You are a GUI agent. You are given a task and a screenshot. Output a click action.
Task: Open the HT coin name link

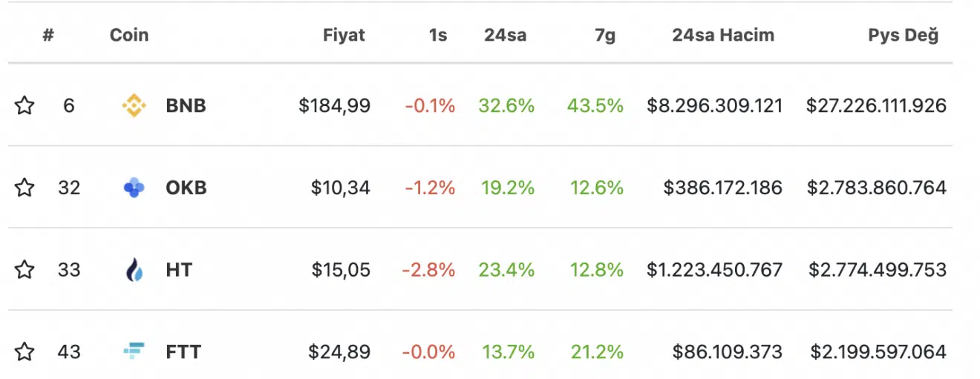179,270
